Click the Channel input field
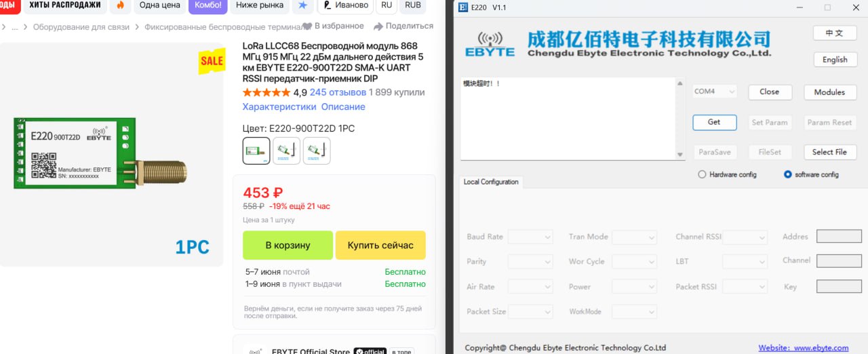The image size is (868, 354). (839, 261)
